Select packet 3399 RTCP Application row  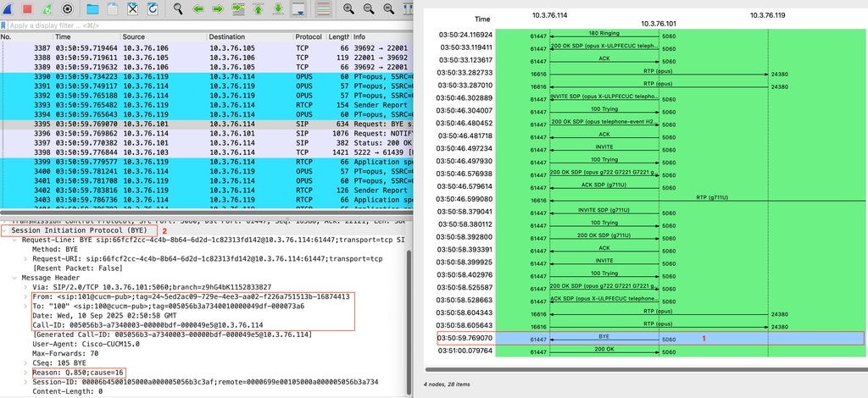click(x=207, y=162)
